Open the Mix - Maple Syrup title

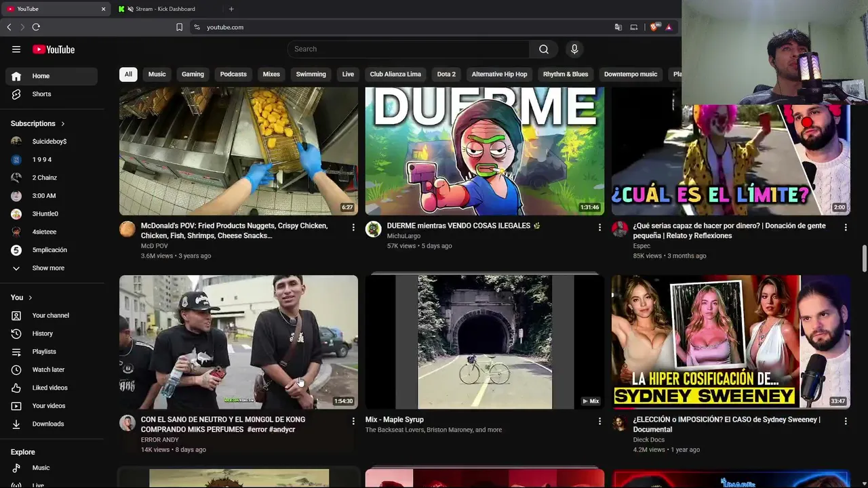(x=395, y=420)
